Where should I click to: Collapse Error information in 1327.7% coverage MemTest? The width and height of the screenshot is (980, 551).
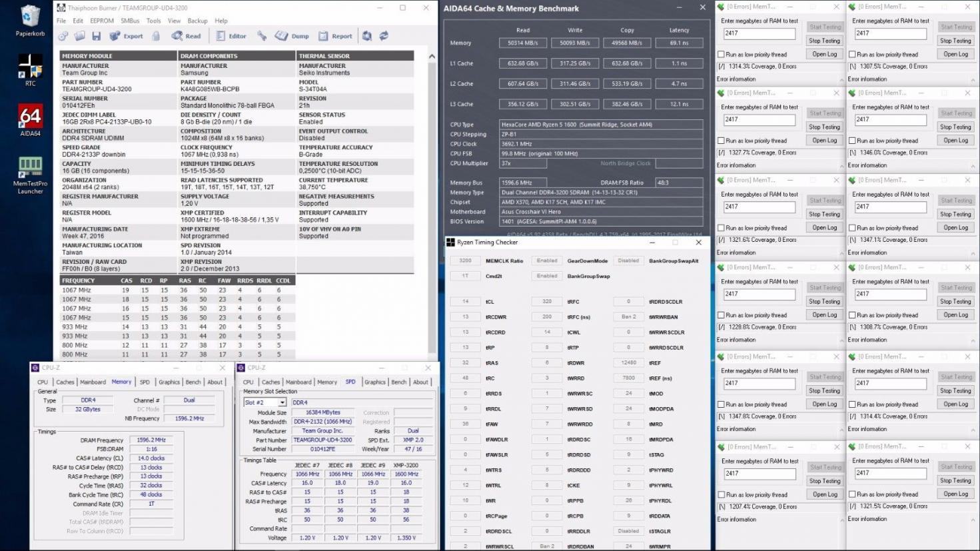(841, 166)
